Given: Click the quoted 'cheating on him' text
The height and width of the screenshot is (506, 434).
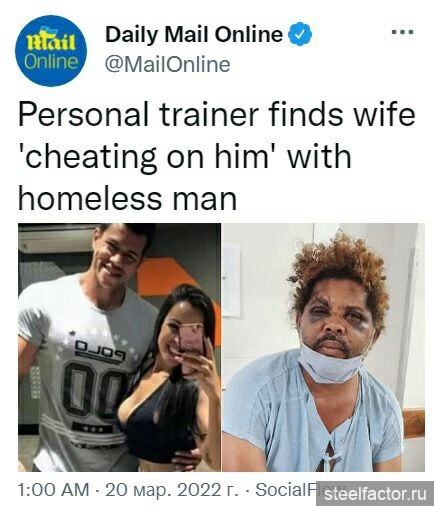Looking at the screenshot, I should pos(148,157).
